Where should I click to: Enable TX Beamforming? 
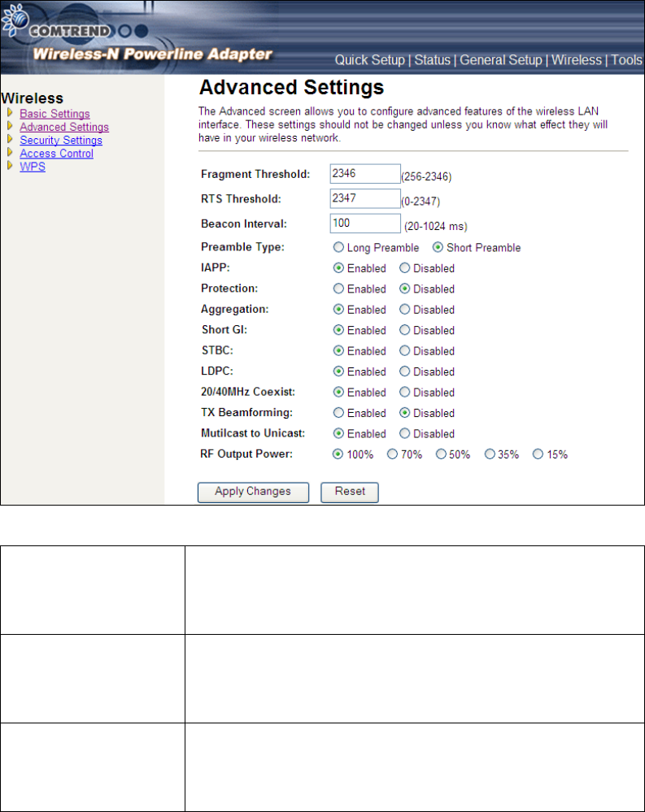click(x=338, y=413)
